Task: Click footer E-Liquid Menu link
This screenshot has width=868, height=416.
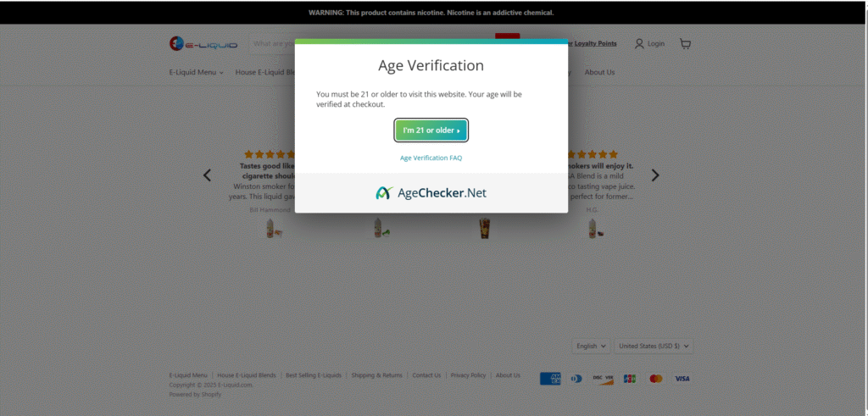Action: [x=188, y=375]
